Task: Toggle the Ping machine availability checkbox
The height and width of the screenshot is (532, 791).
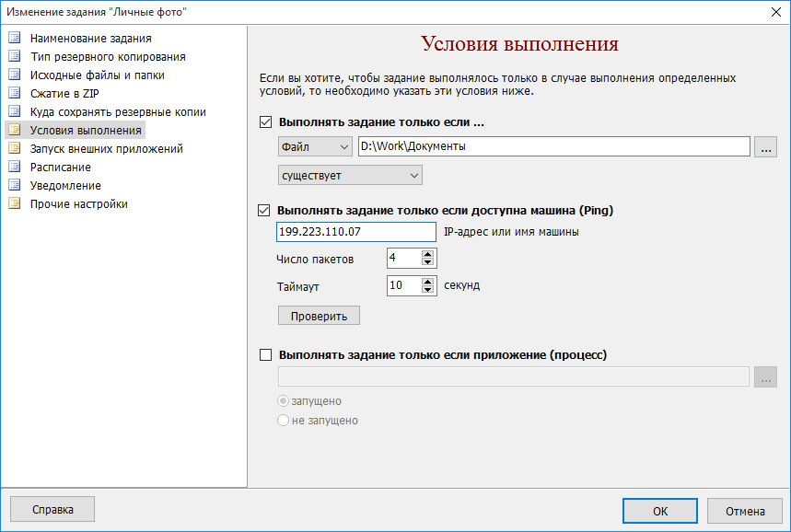Action: (267, 211)
